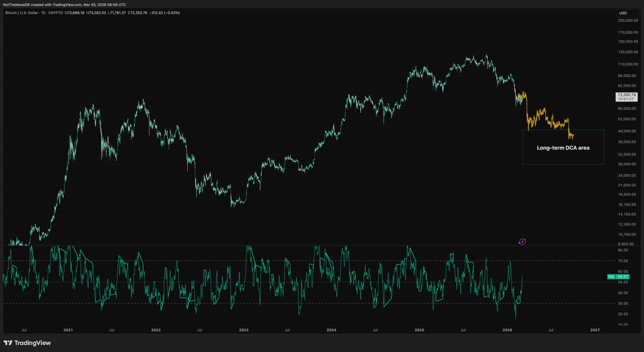The width and height of the screenshot is (644, 352).
Task: Click the 21,000.00 price axis label
Action: pyautogui.click(x=627, y=186)
